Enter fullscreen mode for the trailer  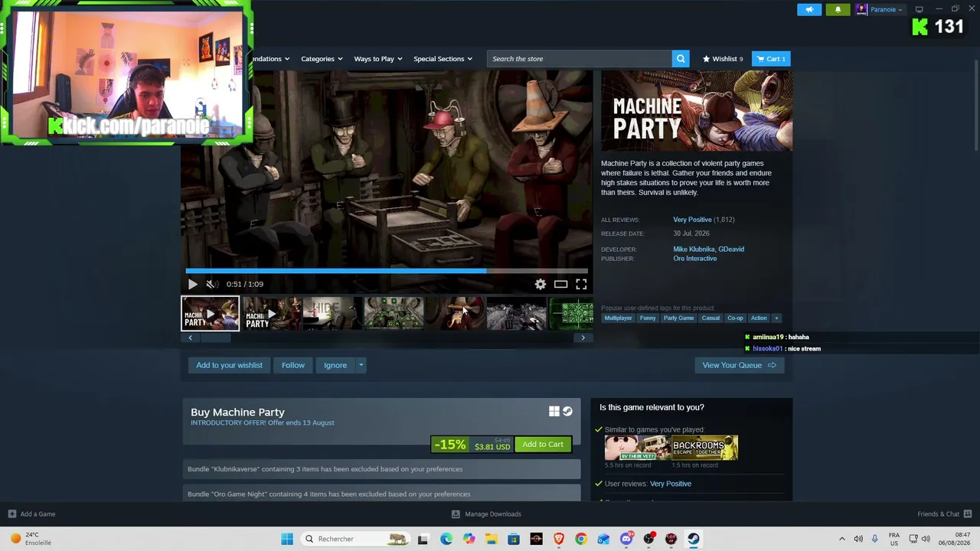click(x=581, y=284)
